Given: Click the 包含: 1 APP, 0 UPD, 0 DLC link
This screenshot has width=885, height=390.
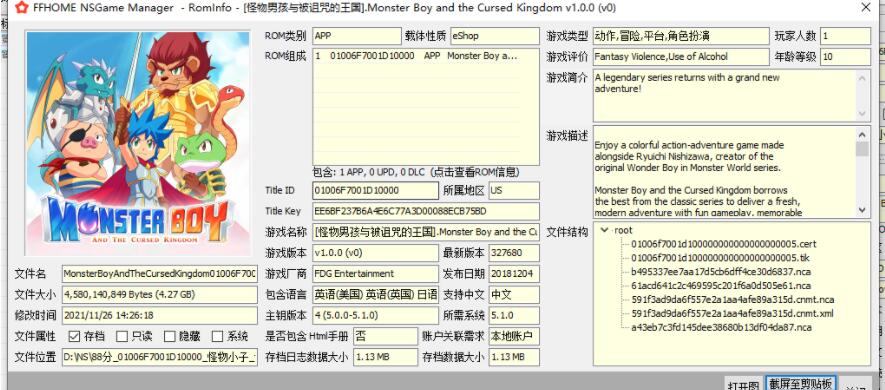Looking at the screenshot, I should click(416, 172).
